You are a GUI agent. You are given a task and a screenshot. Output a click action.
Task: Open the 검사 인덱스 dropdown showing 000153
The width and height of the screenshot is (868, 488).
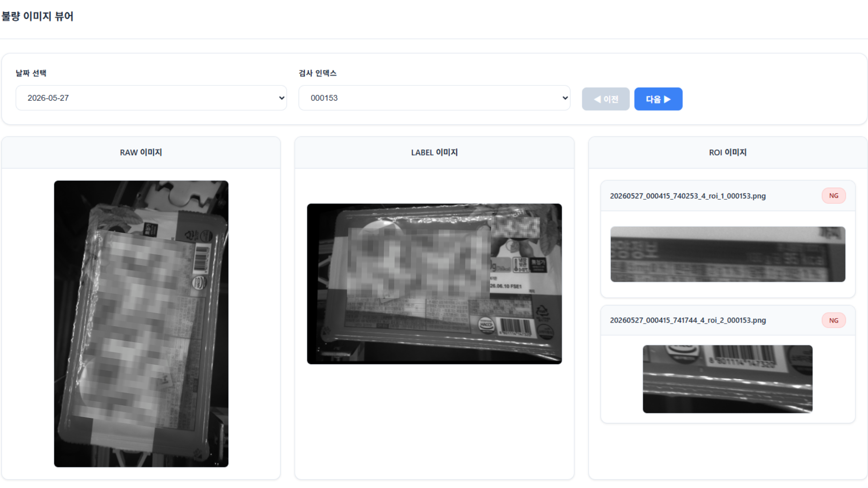(434, 98)
